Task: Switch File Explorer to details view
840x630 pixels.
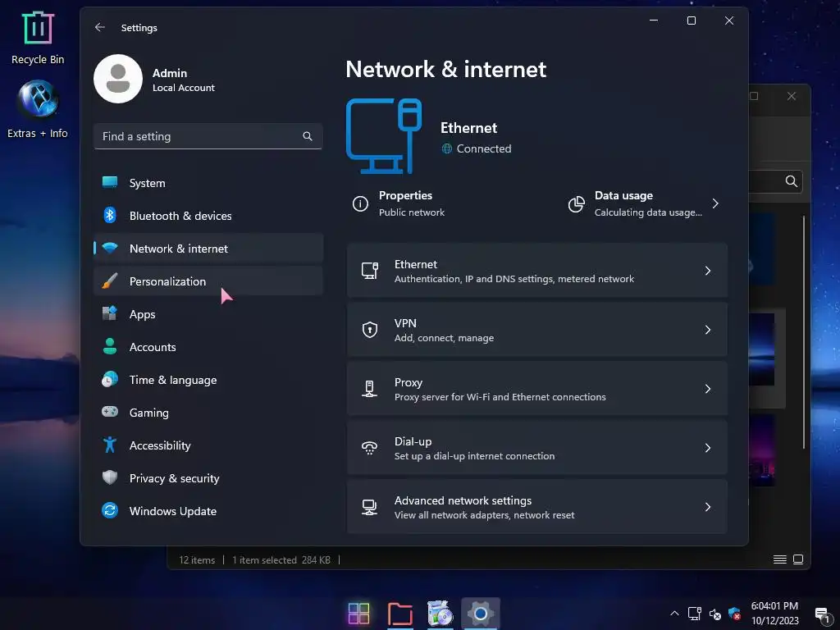Action: (x=780, y=559)
